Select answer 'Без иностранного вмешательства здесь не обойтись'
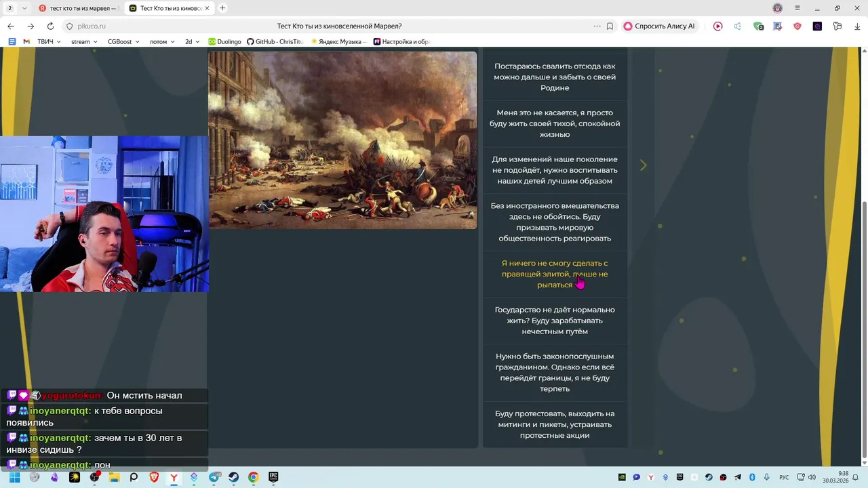Viewport: 868px width, 488px height. (555, 222)
